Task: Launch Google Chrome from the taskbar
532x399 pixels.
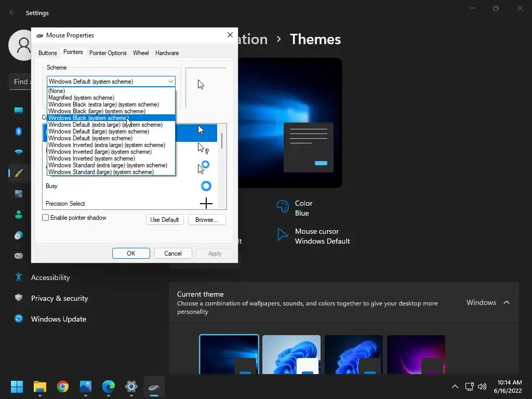Action: [x=63, y=387]
